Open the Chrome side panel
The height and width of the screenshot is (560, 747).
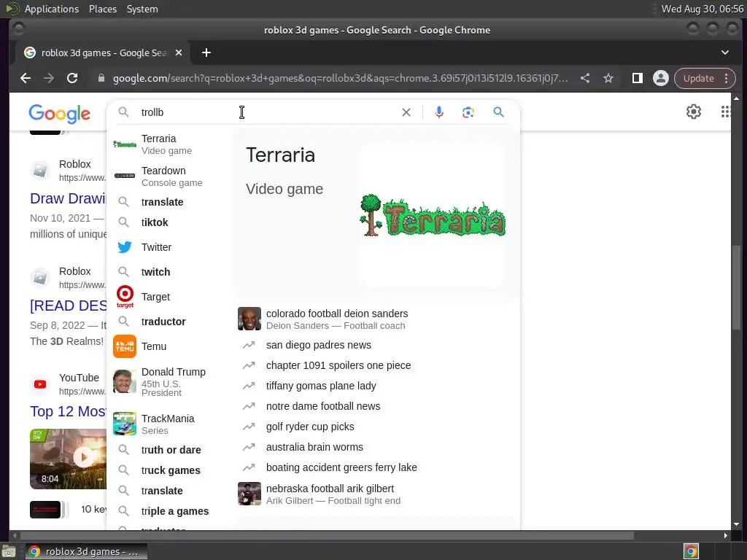coord(638,78)
